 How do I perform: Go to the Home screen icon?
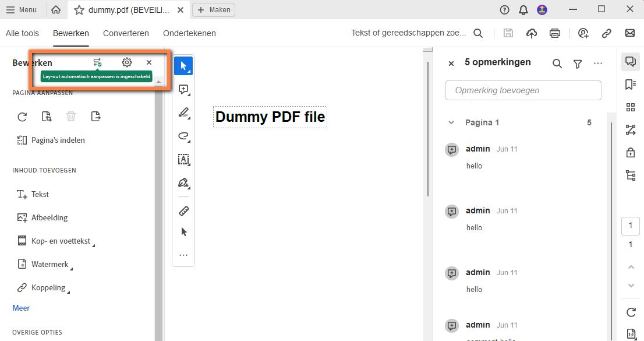56,9
